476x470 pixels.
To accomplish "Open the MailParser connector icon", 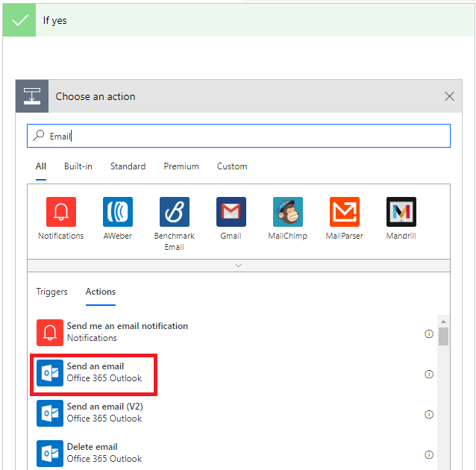I will [345, 212].
